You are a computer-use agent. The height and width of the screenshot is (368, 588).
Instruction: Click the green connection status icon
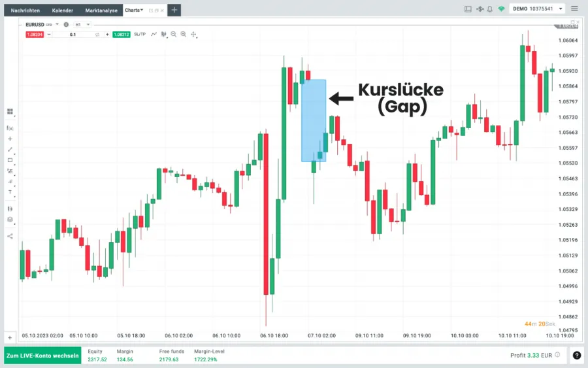[501, 9]
